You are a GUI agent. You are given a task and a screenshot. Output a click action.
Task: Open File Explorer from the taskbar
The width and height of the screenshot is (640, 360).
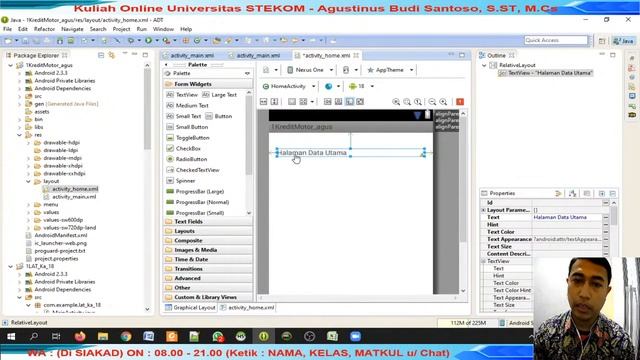(103, 336)
